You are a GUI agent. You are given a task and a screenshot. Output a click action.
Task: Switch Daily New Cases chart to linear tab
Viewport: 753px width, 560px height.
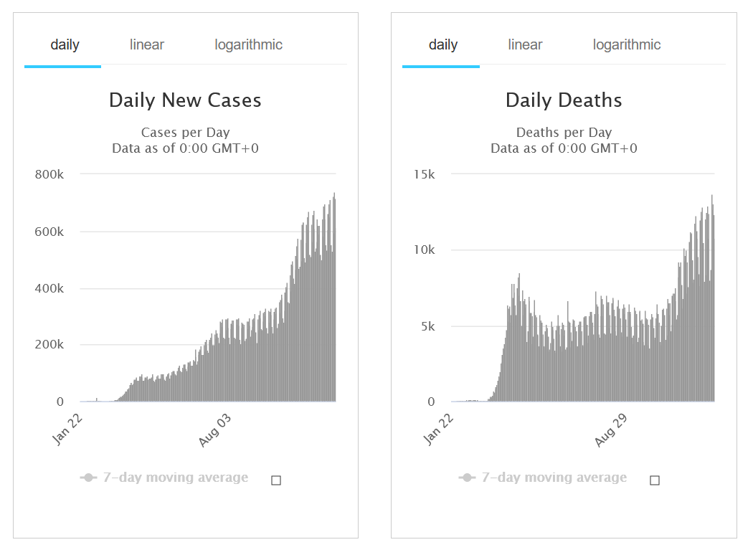pyautogui.click(x=147, y=44)
